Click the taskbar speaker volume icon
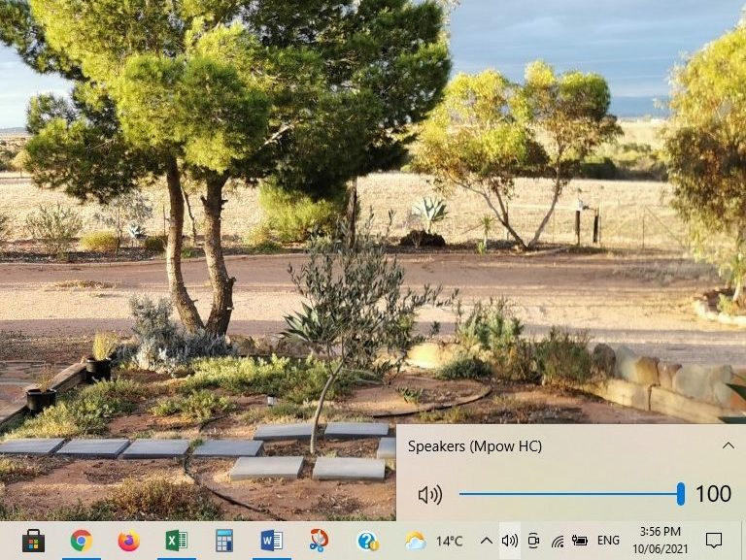The image size is (746, 560). 510,541
